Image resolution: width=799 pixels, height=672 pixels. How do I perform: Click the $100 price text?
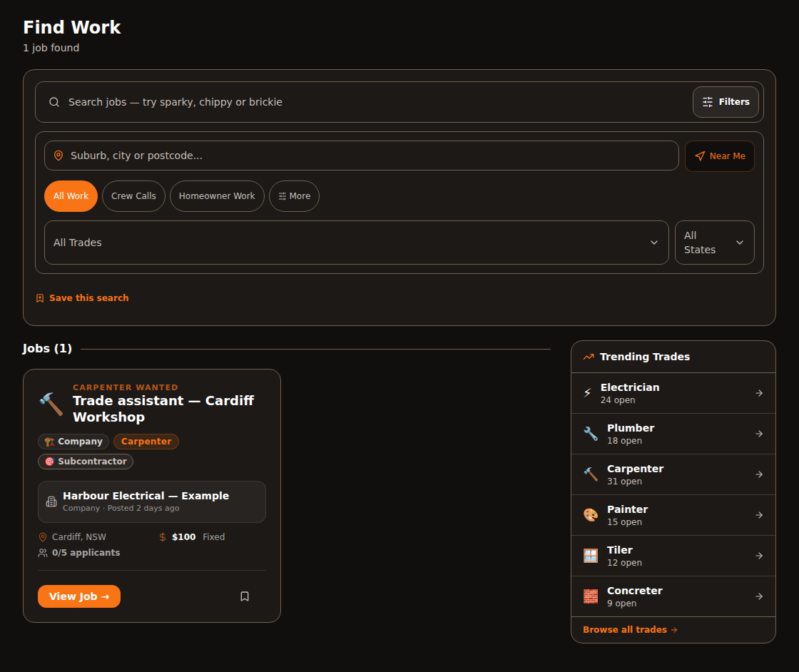[184, 537]
